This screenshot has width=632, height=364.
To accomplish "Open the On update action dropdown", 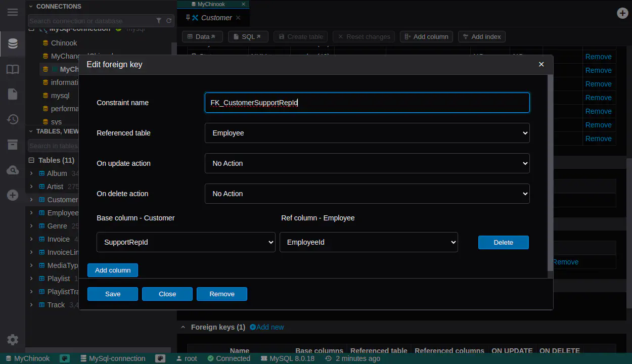I will tap(367, 163).
